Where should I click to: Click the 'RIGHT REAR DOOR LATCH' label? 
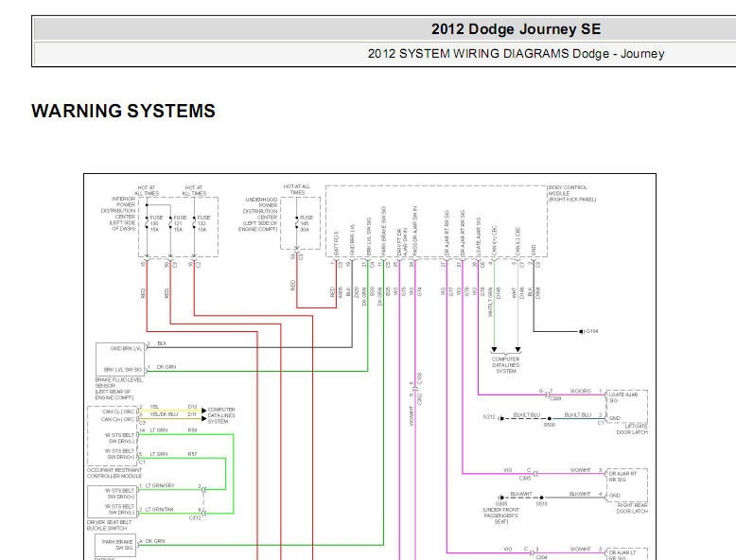(x=632, y=508)
